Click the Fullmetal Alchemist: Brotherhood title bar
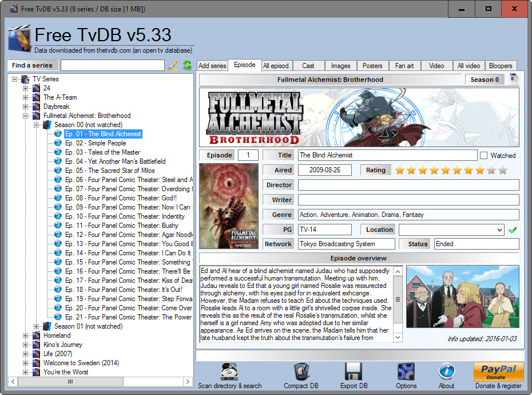The height and width of the screenshot is (395, 532). click(x=330, y=80)
